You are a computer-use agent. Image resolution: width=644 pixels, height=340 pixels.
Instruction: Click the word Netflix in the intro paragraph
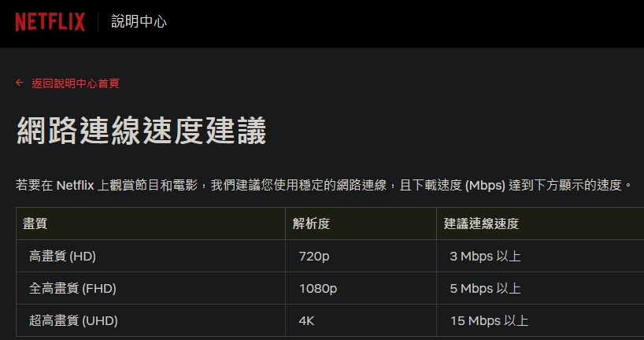click(x=75, y=186)
